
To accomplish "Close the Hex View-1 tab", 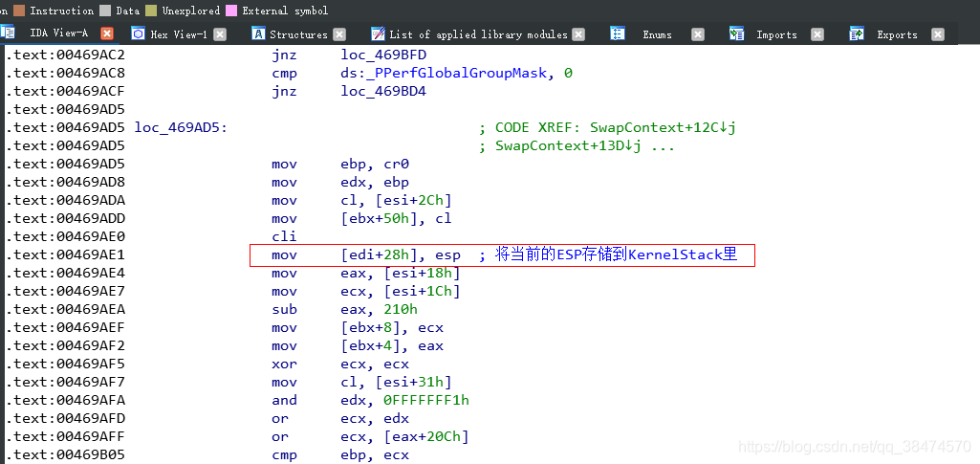I will tap(219, 34).
